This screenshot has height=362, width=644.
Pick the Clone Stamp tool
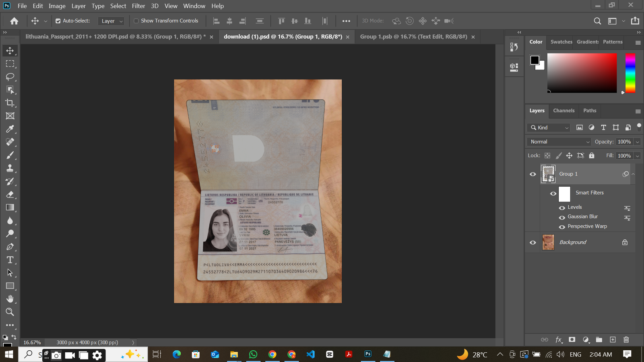tap(10, 168)
